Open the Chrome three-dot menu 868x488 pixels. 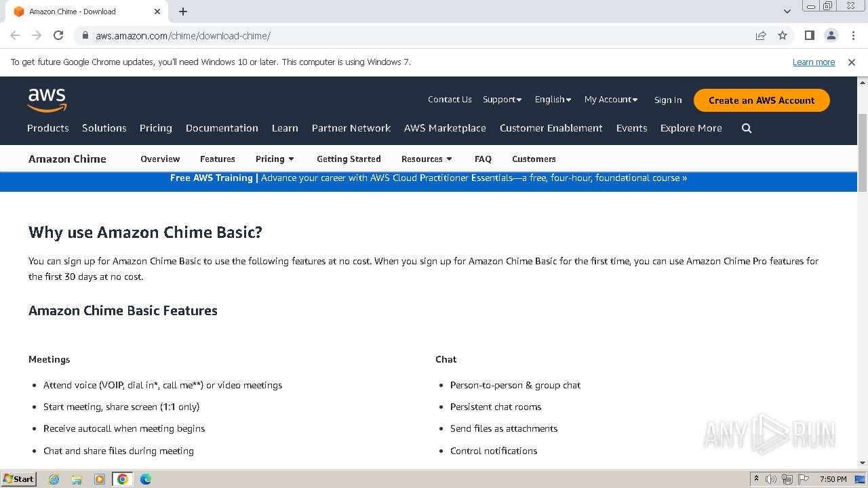pos(852,36)
